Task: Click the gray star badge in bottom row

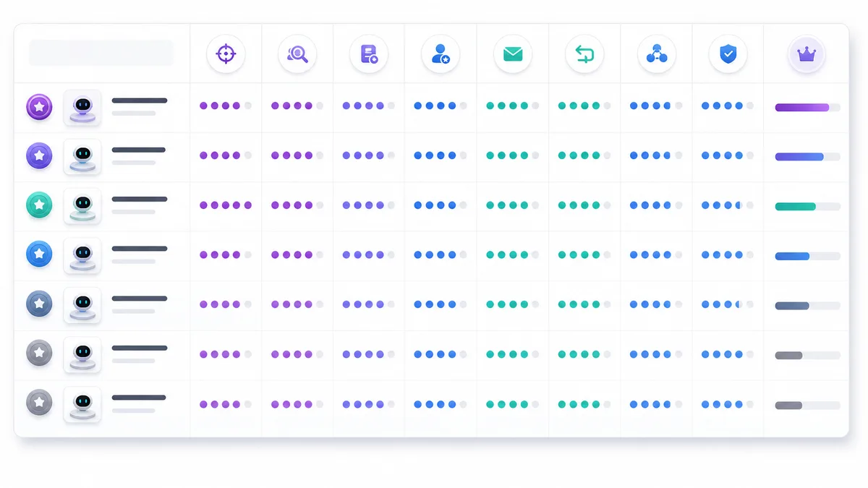Action: click(x=39, y=403)
